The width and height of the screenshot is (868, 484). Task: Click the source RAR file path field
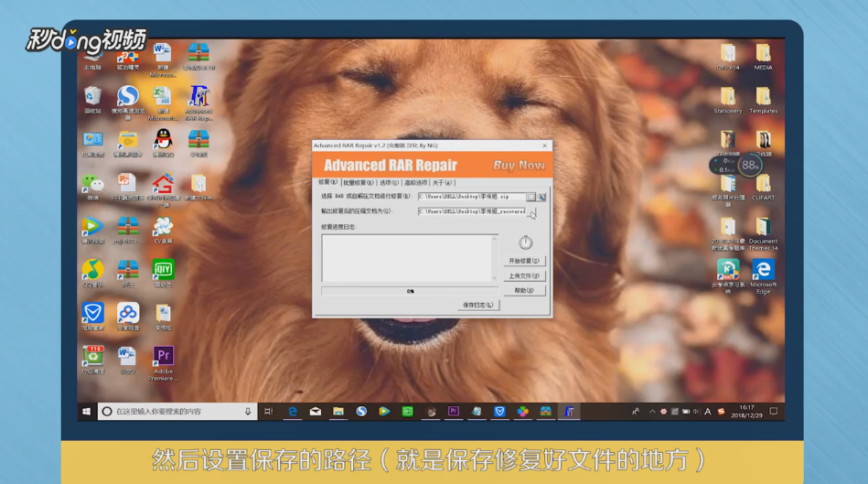pos(471,197)
